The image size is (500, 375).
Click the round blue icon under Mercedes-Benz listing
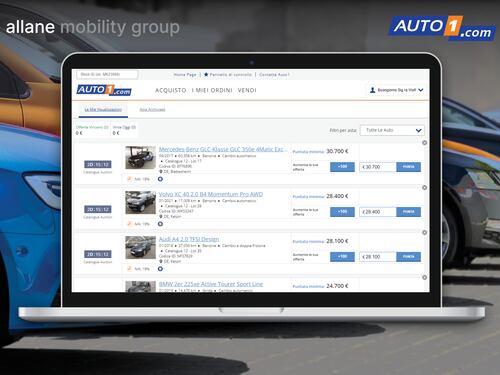tap(160, 179)
